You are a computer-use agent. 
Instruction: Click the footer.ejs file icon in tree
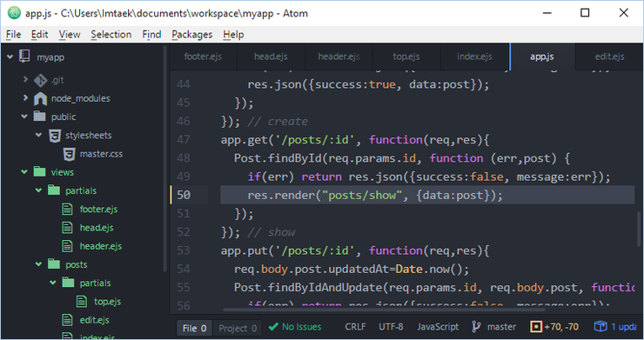point(67,209)
